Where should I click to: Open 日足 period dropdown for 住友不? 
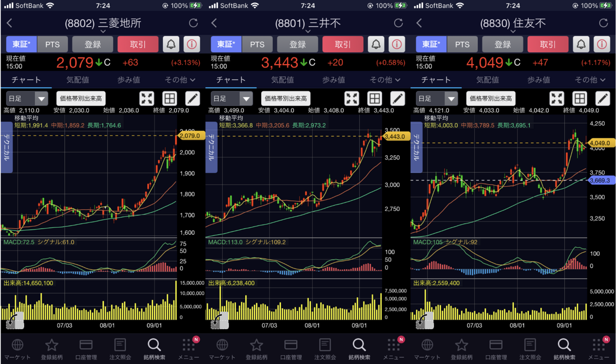pyautogui.click(x=437, y=98)
